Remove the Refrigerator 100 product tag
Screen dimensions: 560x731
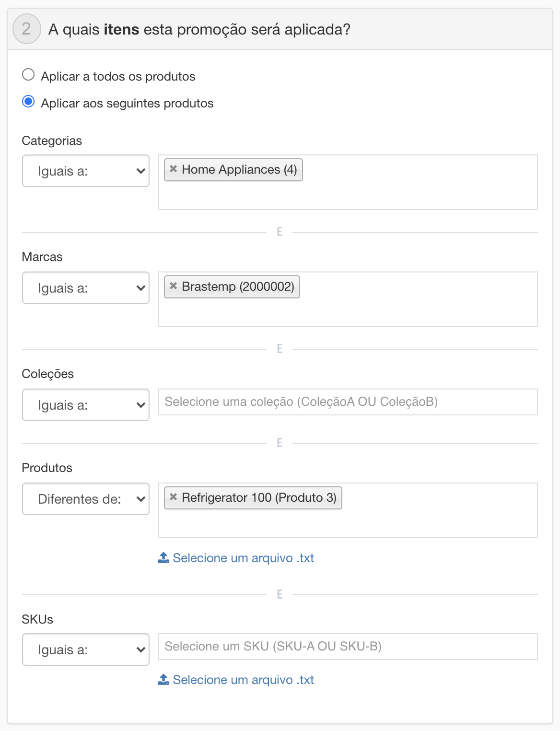tap(174, 497)
